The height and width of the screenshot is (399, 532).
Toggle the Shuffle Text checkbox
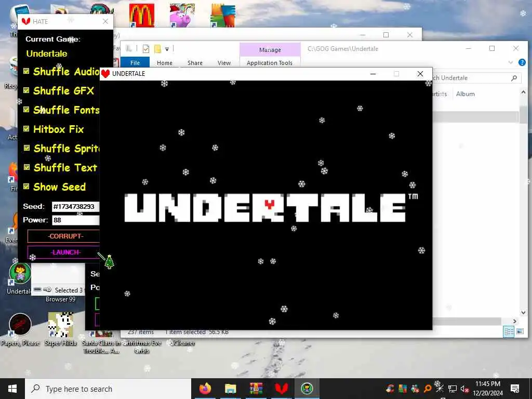tap(26, 167)
